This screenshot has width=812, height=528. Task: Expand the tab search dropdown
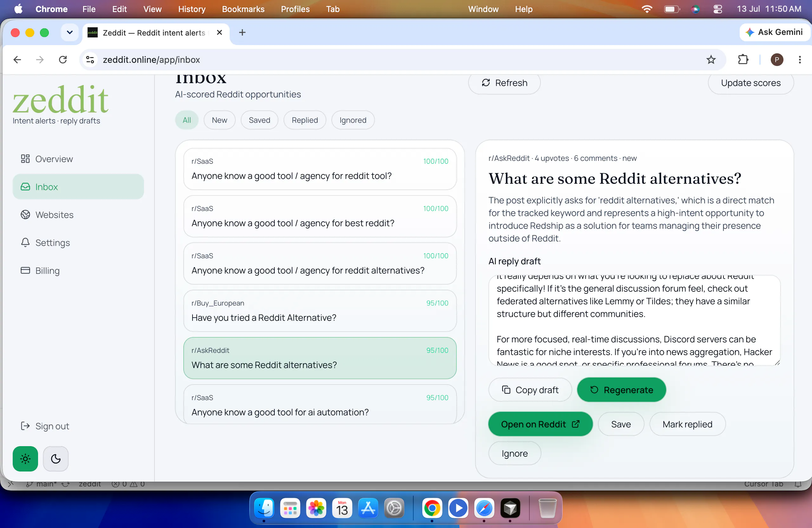click(69, 32)
